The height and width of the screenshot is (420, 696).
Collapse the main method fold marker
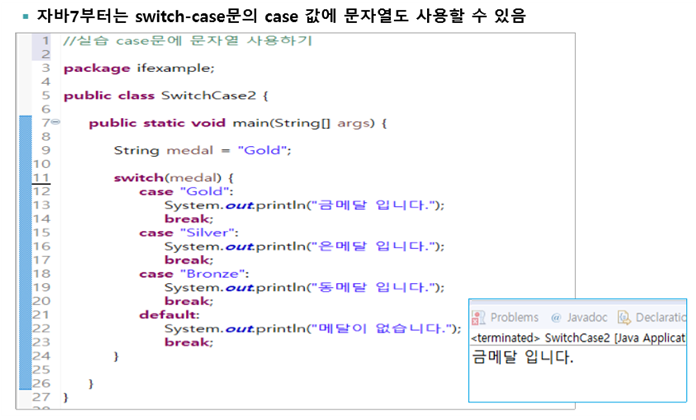tap(55, 122)
